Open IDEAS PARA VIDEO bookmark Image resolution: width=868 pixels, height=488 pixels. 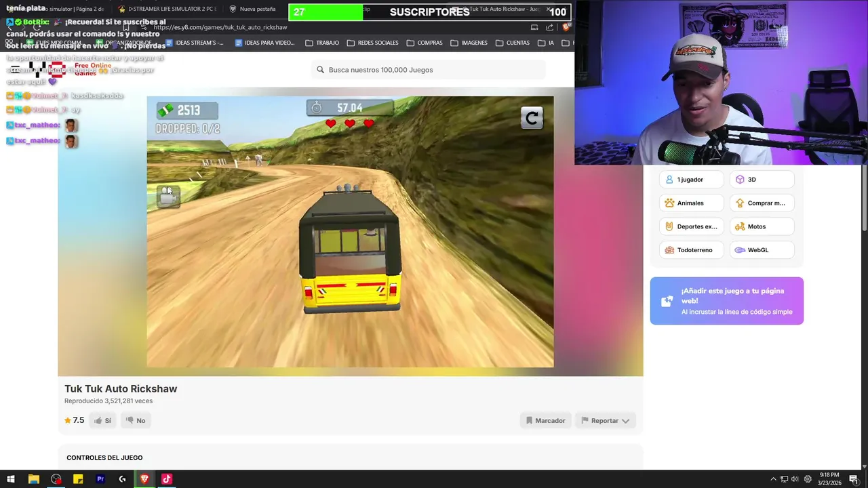[x=264, y=43]
